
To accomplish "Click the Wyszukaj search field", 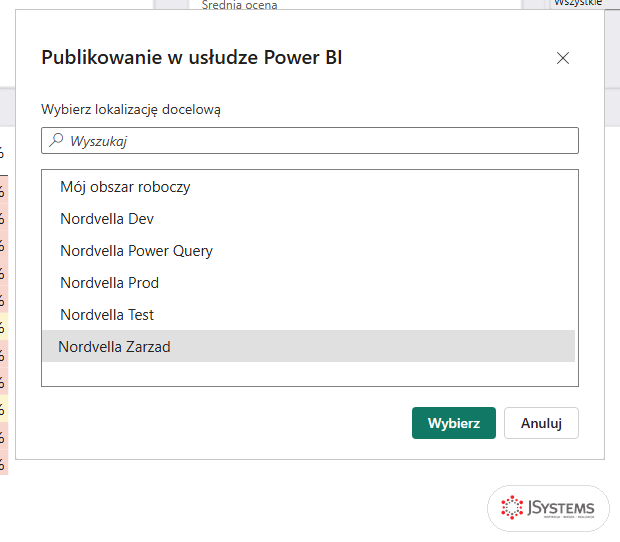I will (310, 140).
